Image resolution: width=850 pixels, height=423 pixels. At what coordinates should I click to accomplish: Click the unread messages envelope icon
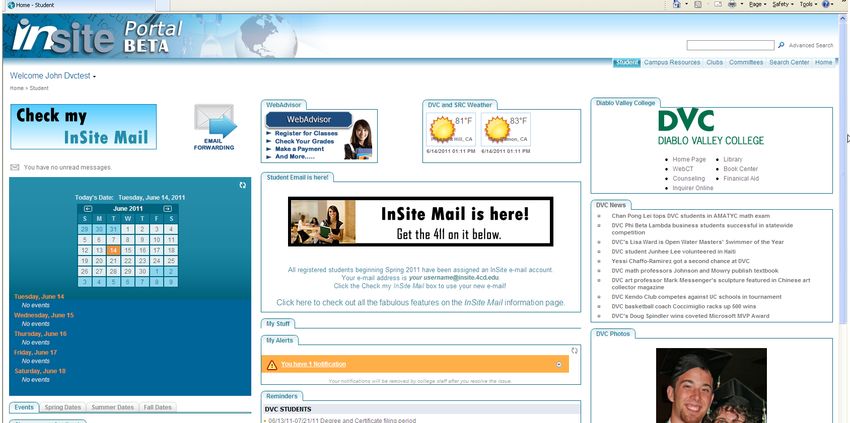click(15, 168)
